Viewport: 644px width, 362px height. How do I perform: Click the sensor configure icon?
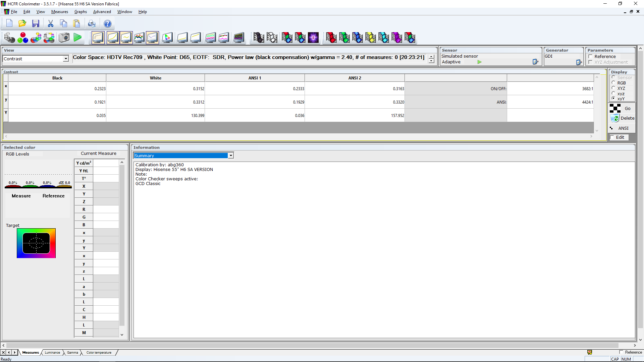[535, 62]
